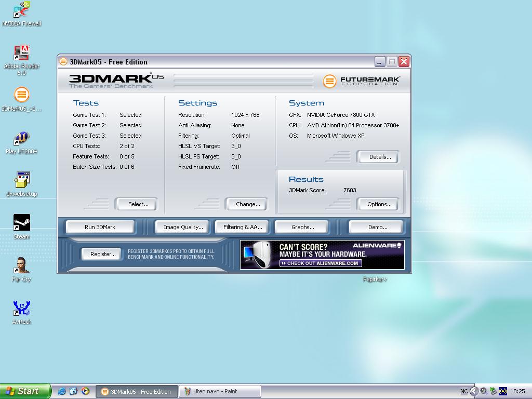
Task: Click AMD Athlon 64 Processor 3700+ text
Action: pos(353,126)
